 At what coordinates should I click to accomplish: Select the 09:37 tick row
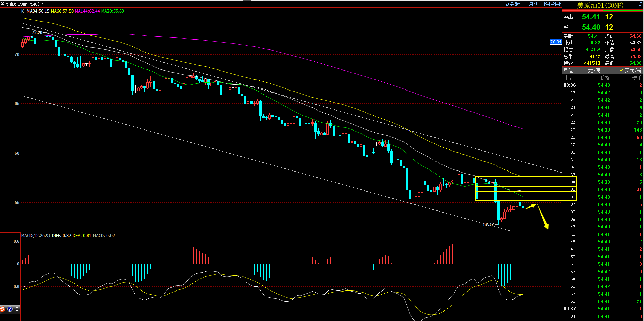point(603,309)
